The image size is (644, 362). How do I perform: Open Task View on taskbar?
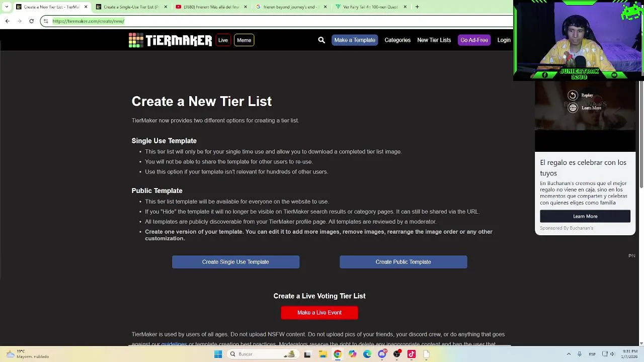pyautogui.click(x=307, y=354)
